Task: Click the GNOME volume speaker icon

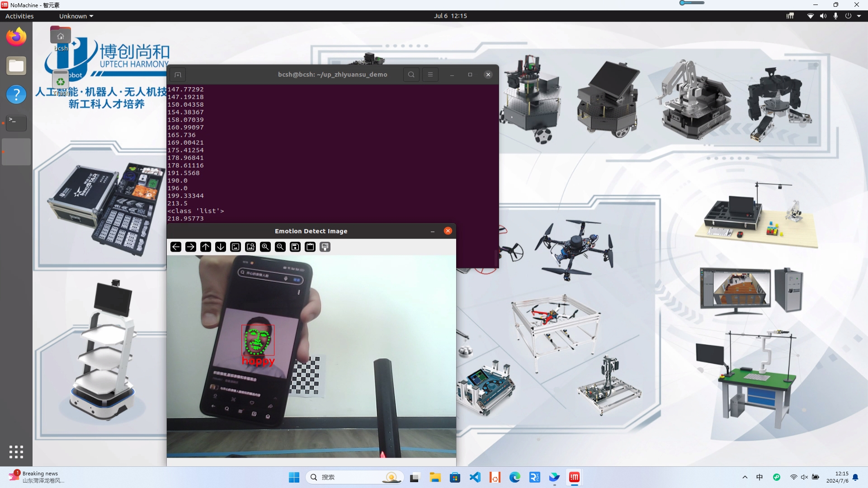Action: click(823, 16)
